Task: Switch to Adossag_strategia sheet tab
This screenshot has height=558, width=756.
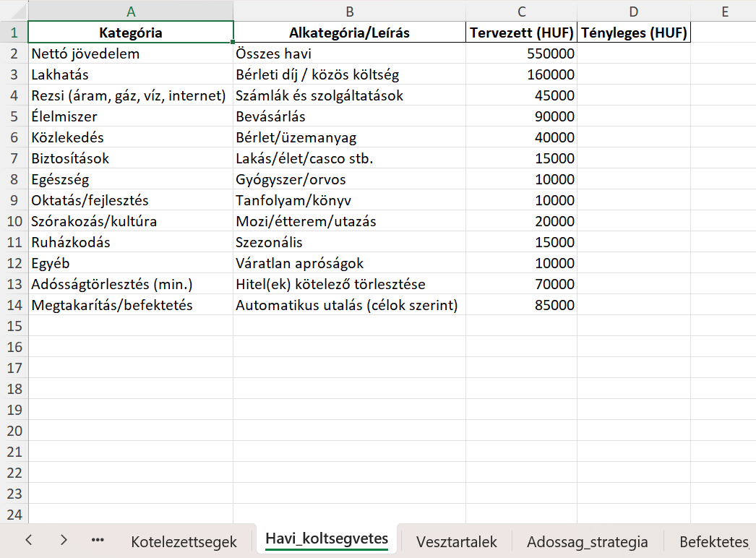Action: pos(587,541)
